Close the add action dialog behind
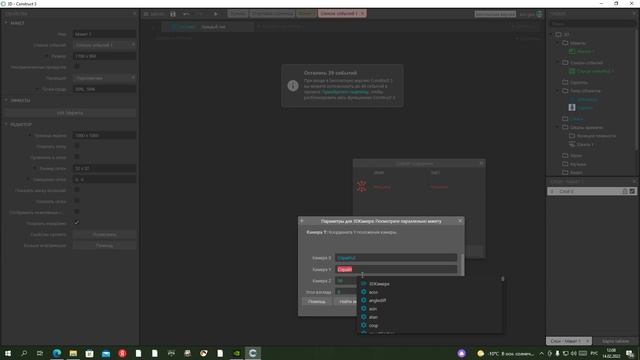The height and width of the screenshot is (360, 640). tap(481, 163)
